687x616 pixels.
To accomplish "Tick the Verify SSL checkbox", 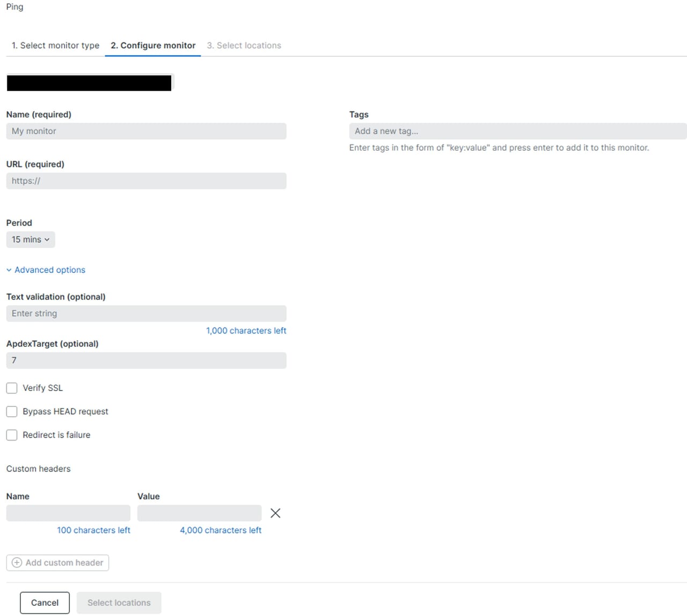I will coord(12,388).
